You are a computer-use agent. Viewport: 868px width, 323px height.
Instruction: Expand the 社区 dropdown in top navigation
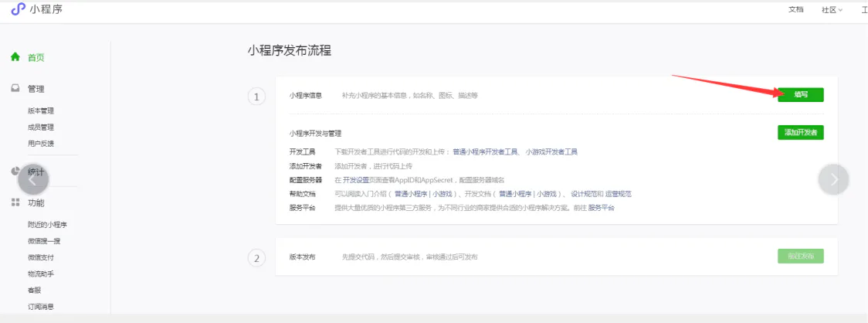[x=832, y=9]
